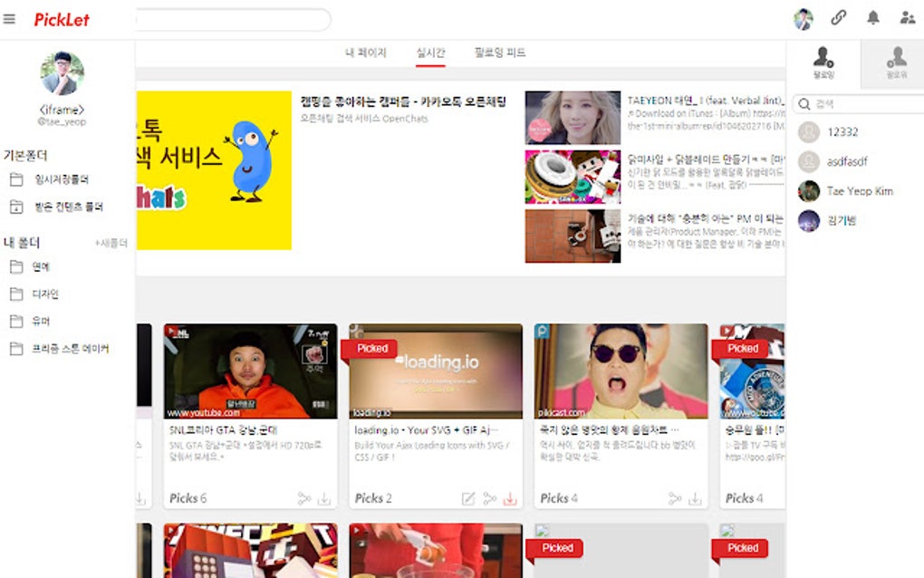Open the PSY pikicast.com card thumbnail
The height and width of the screenshot is (578, 924).
621,371
